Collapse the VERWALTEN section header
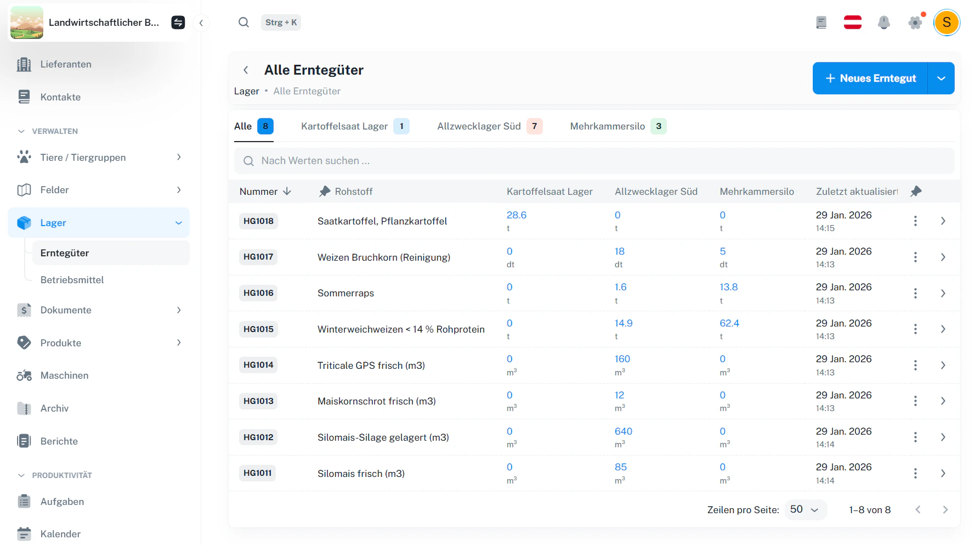980x545 pixels. click(48, 131)
